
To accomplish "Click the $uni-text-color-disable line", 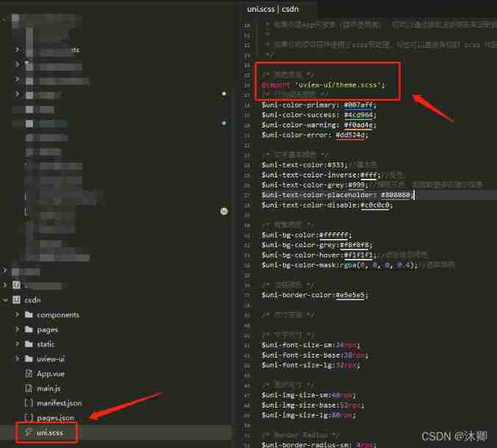I will [327, 205].
